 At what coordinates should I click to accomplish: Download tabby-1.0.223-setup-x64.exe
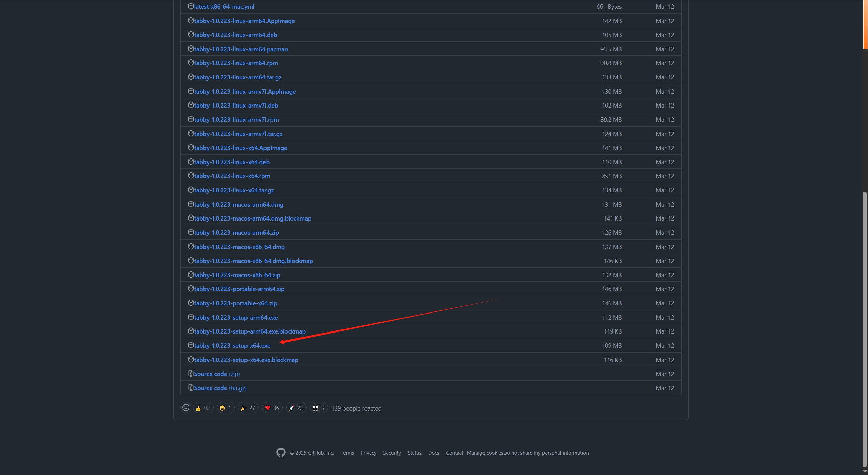(x=232, y=346)
